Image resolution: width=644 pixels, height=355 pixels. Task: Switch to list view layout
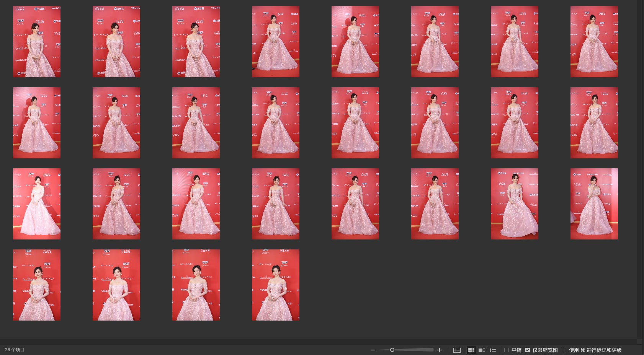[493, 350]
